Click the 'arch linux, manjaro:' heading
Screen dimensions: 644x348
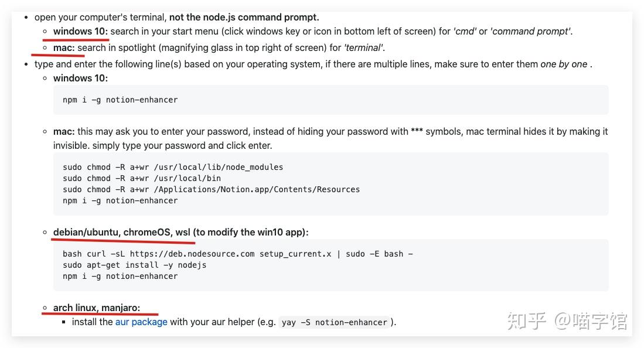point(97,308)
